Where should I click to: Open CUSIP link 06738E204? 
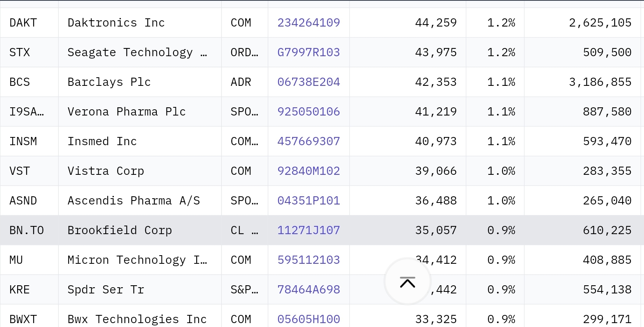309,82
